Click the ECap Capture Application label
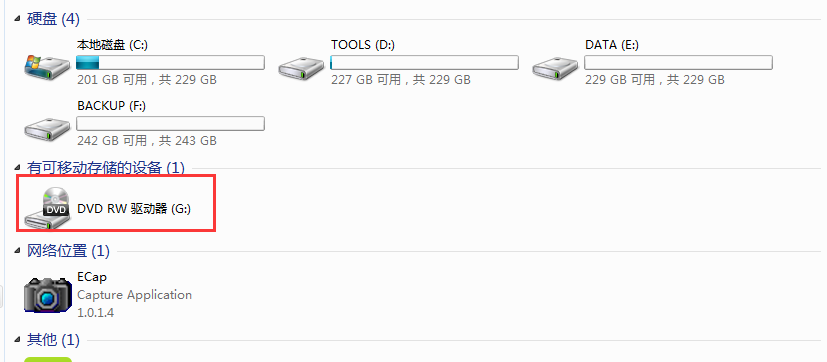Screen dimensions: 827x362 coord(134,294)
